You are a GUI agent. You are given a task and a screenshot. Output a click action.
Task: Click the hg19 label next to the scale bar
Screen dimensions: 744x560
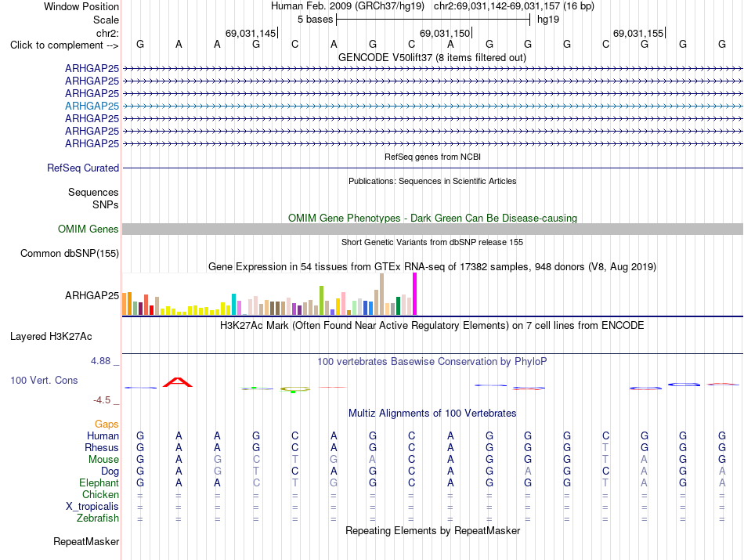pos(548,20)
